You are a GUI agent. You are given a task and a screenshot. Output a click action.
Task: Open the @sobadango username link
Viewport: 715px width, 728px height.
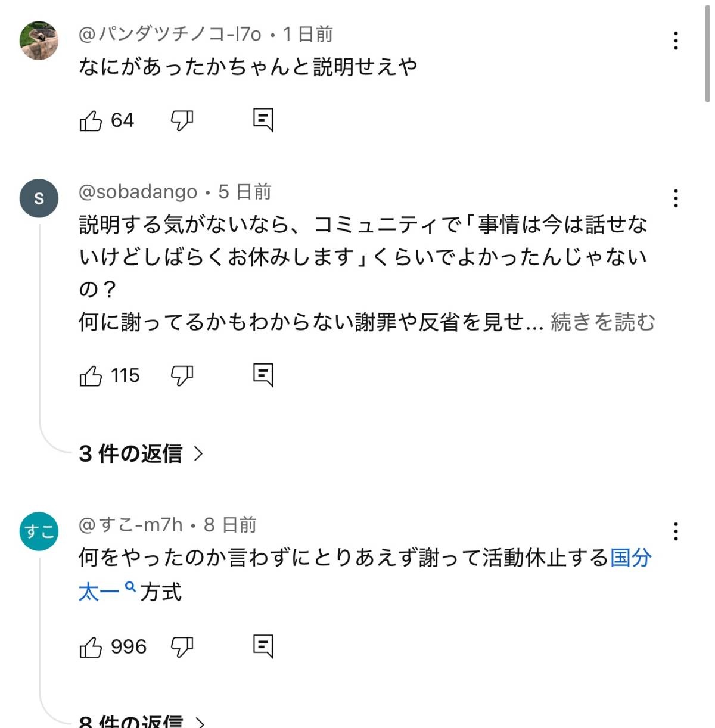pyautogui.click(x=138, y=192)
